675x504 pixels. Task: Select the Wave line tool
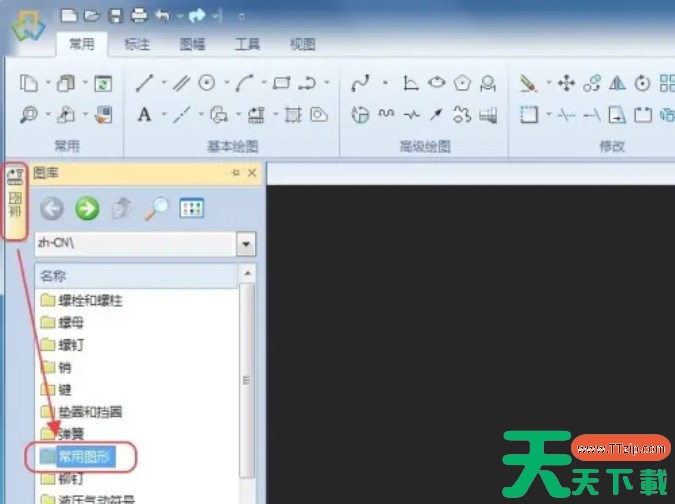pos(386,114)
